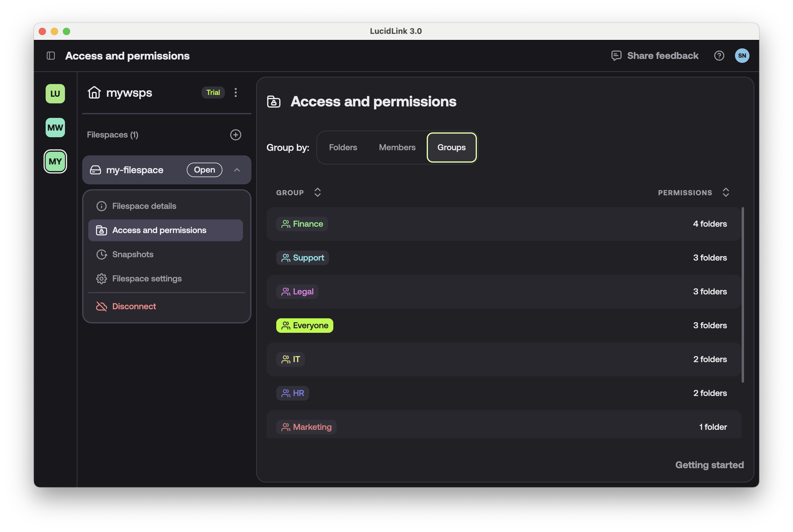Click the Disconnect option
This screenshot has width=793, height=532.
(x=166, y=307)
